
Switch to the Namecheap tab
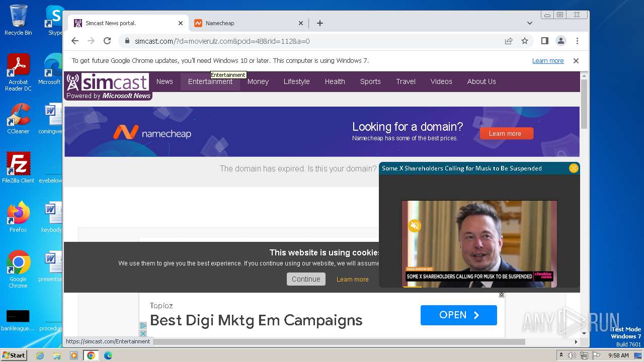[249, 23]
